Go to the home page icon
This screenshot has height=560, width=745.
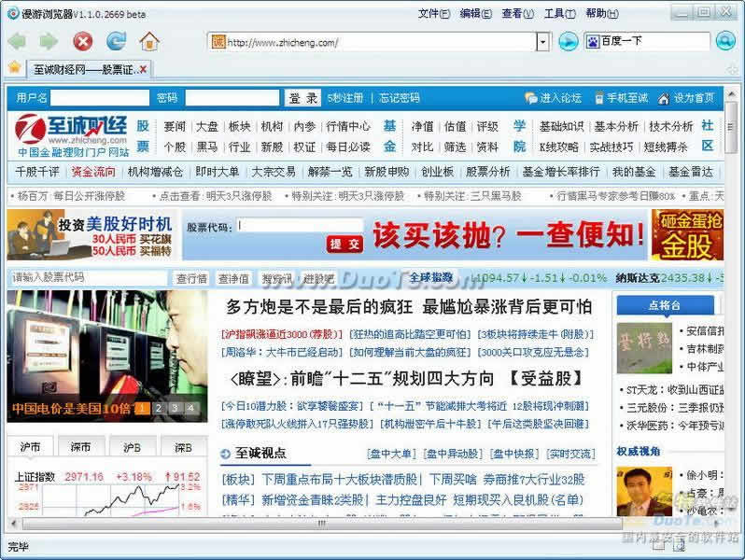pyautogui.click(x=149, y=42)
